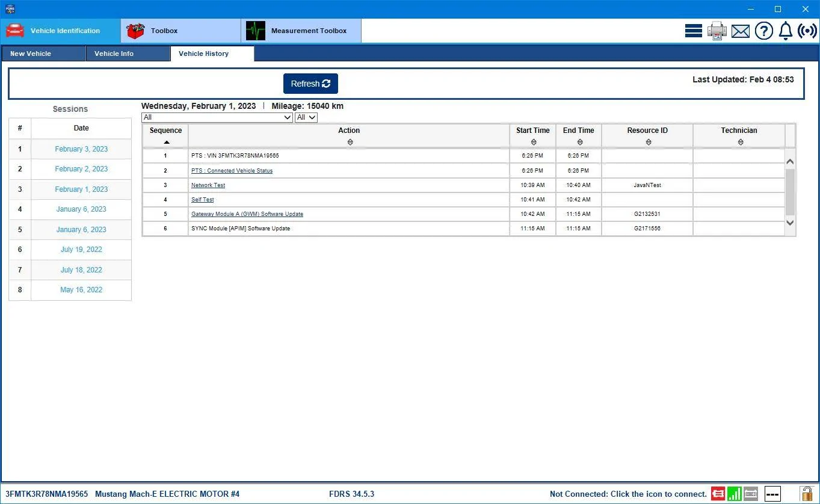Select the Vehicle History sub-tab

[212, 54]
